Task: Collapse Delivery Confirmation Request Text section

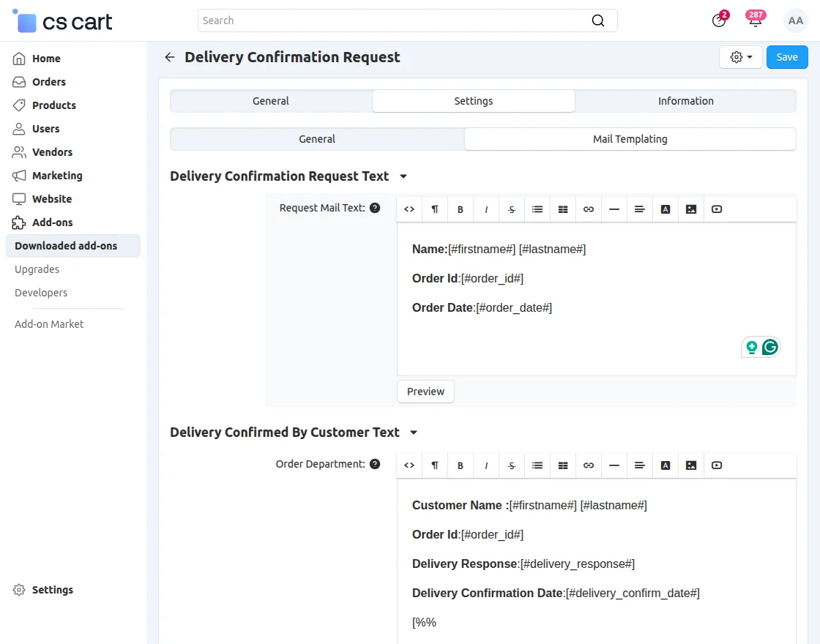Action: tap(403, 176)
